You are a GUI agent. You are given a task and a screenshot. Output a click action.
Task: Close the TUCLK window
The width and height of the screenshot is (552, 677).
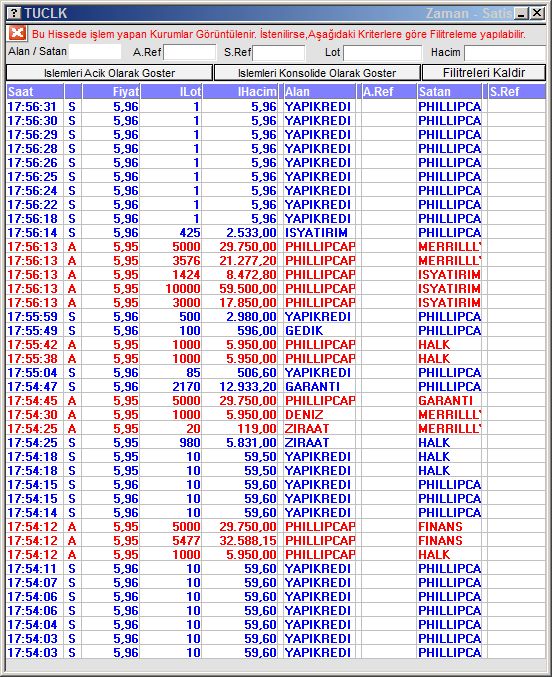pos(537,13)
